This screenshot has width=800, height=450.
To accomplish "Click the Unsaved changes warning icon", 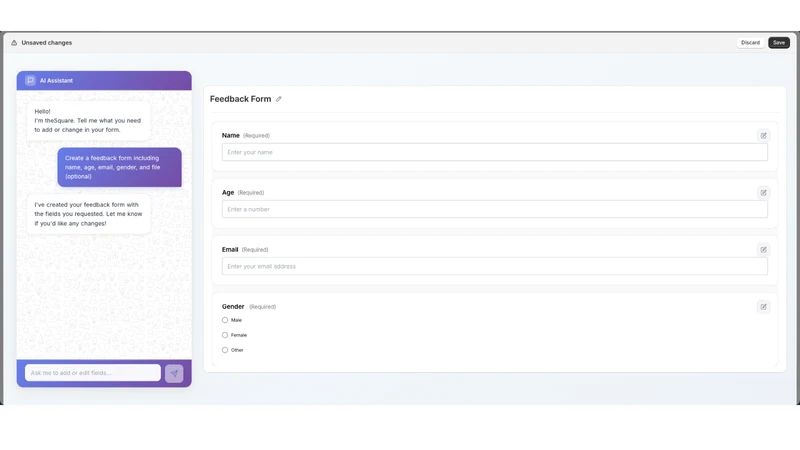I will [x=14, y=43].
